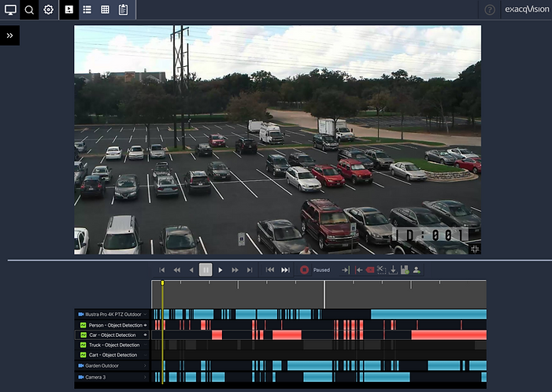Image resolution: width=552 pixels, height=392 pixels.
Task: Click the user share icon
Action: coord(417,270)
